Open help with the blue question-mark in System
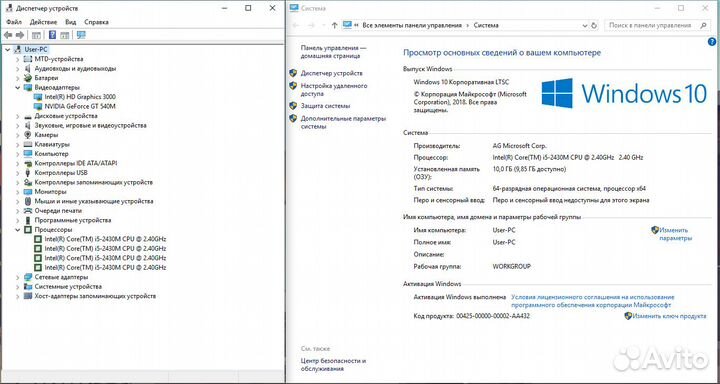The width and height of the screenshot is (720, 384). coord(712,42)
